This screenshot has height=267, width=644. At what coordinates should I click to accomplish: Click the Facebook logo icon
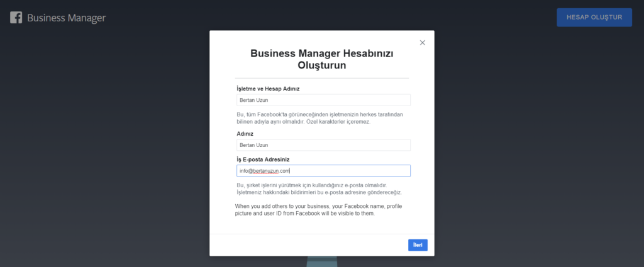(16, 18)
